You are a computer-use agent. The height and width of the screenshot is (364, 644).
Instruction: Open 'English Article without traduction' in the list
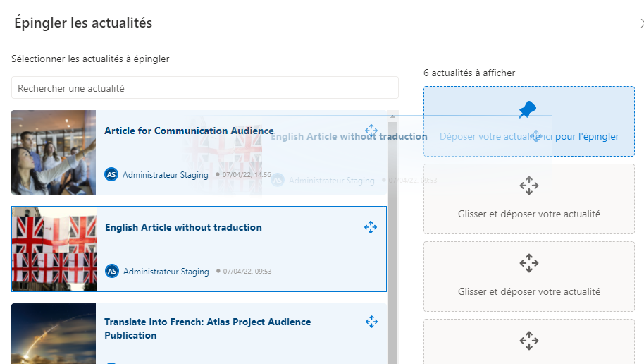[183, 227]
